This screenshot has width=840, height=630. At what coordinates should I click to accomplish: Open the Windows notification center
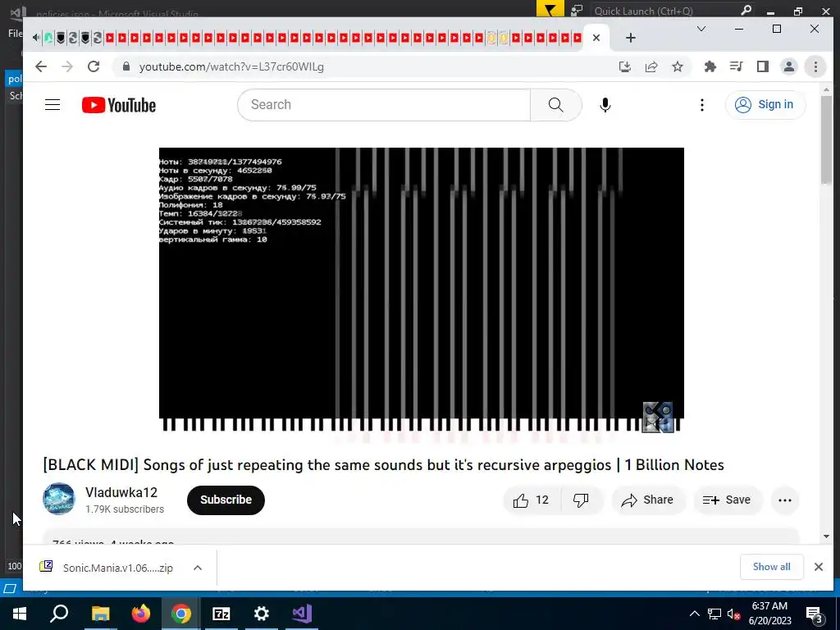815,614
